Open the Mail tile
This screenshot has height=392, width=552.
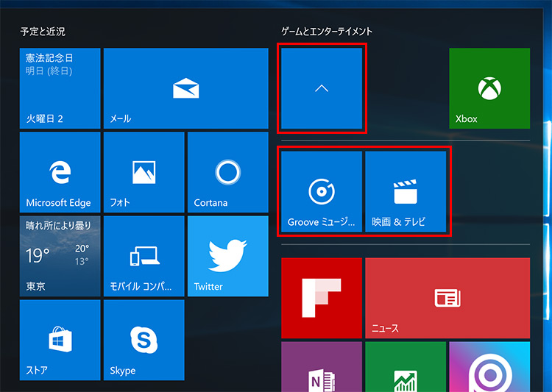(185, 88)
